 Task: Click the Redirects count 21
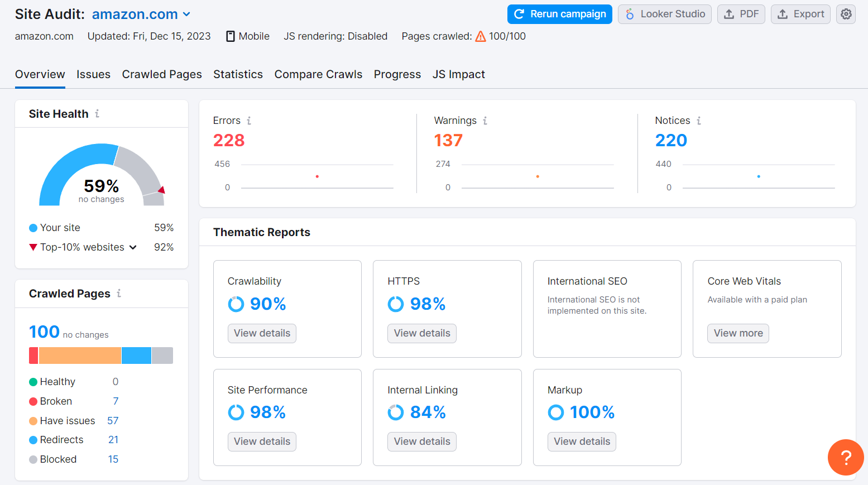coord(113,440)
